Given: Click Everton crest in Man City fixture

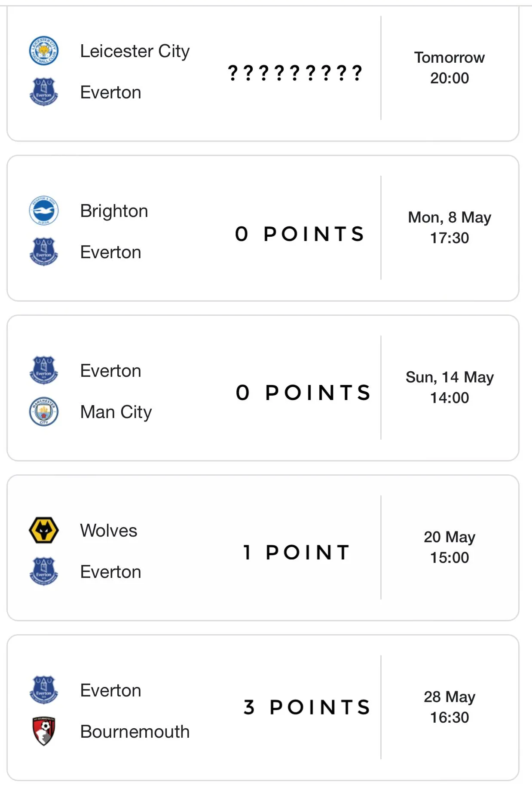Looking at the screenshot, I should point(43,370).
